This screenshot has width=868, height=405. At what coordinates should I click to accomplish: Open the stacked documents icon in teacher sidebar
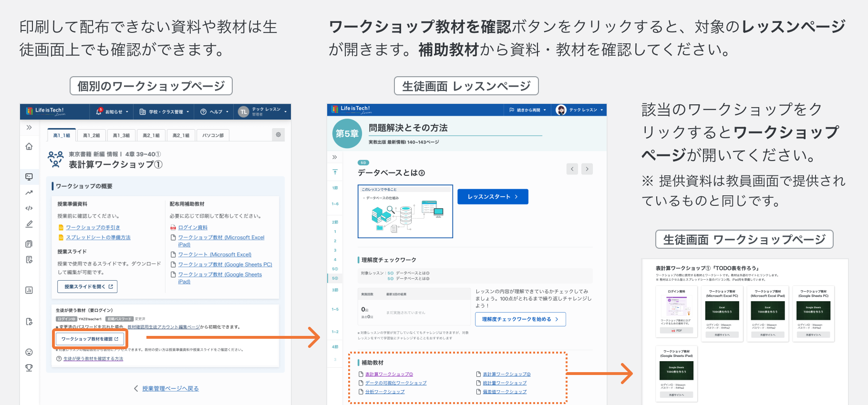(x=29, y=244)
